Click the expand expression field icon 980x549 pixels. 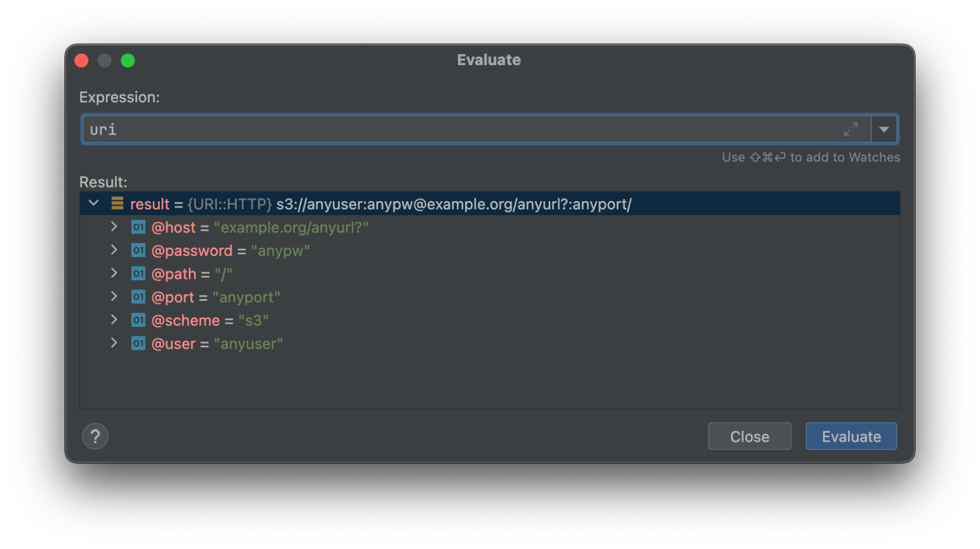tap(850, 129)
